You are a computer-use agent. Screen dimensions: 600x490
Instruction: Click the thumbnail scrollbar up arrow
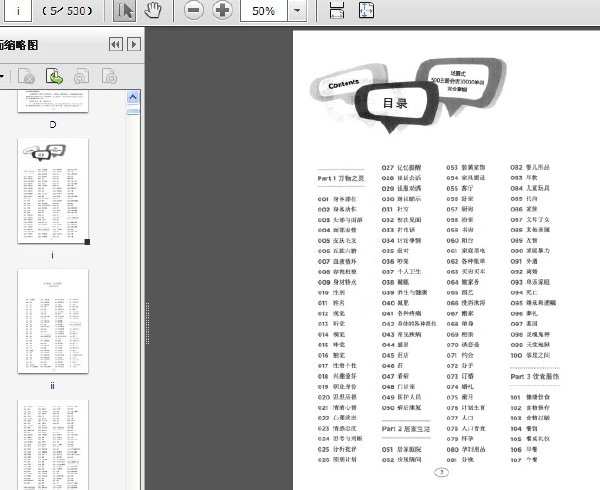pyautogui.click(x=133, y=97)
